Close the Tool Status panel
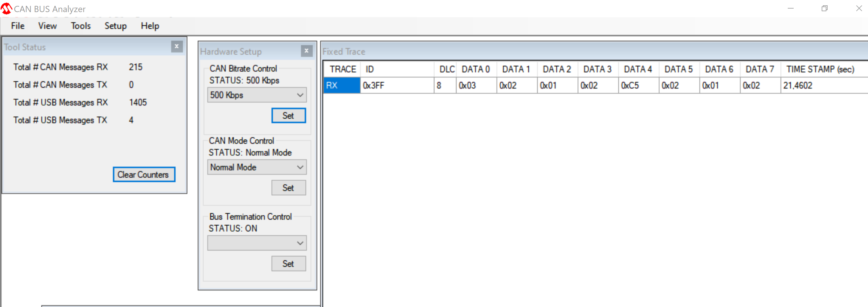The image size is (868, 307). click(x=176, y=47)
